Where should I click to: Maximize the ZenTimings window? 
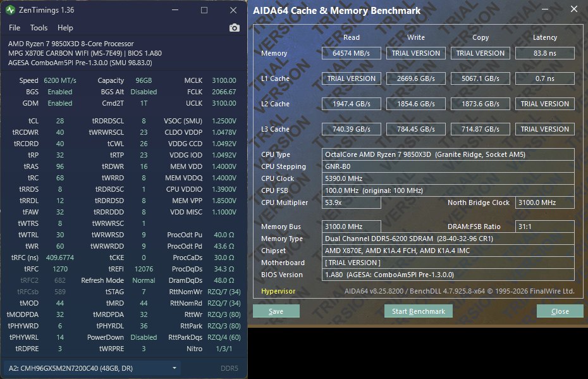tap(204, 10)
